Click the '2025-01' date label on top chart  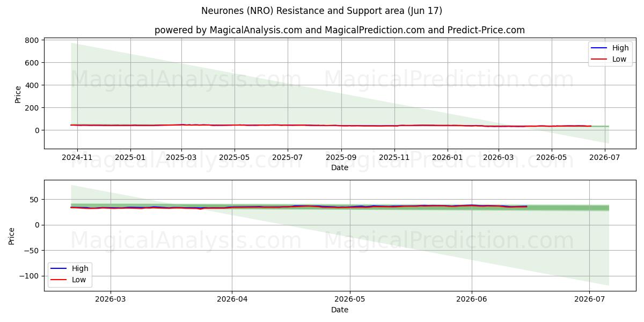coord(130,158)
